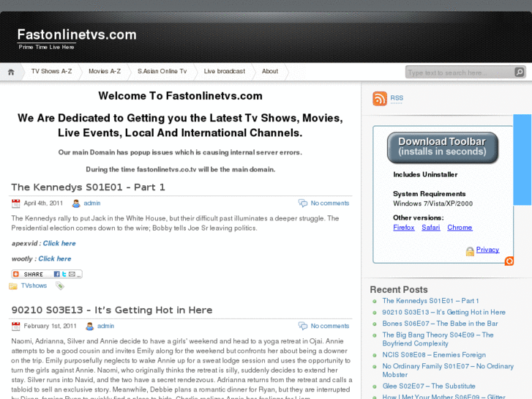Click the search magnifier icon
The image size is (532, 399).
pyautogui.click(x=519, y=72)
